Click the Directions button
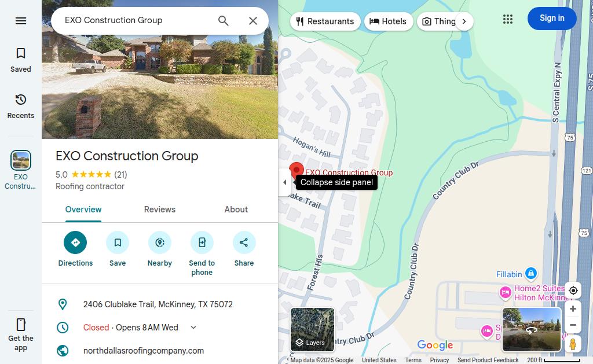 [75, 249]
